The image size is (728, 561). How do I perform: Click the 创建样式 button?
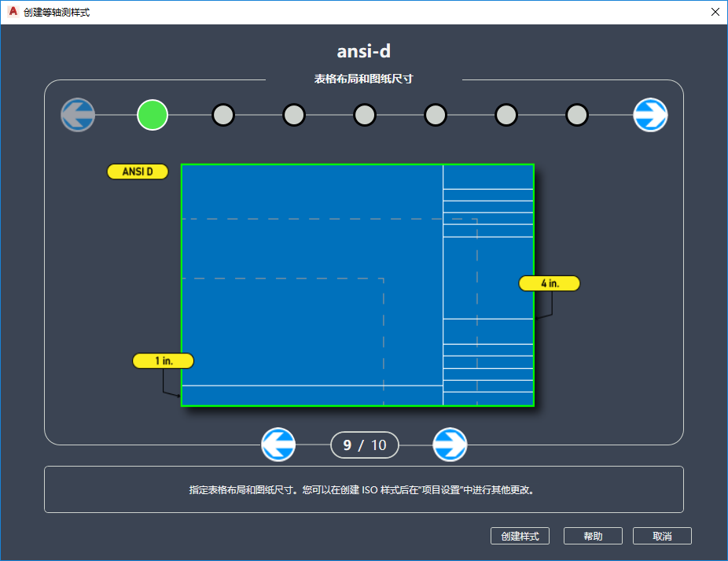(520, 536)
